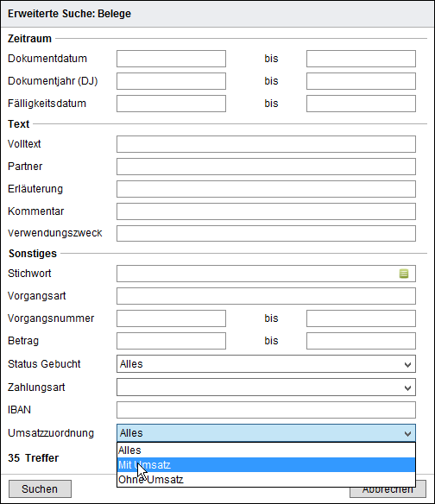Open the Stichwort keyword list icon
Screen dimensions: 435x504
pyautogui.click(x=404, y=274)
